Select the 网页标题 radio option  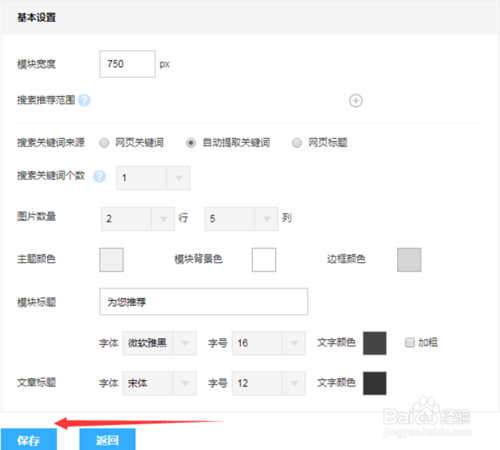tap(297, 143)
